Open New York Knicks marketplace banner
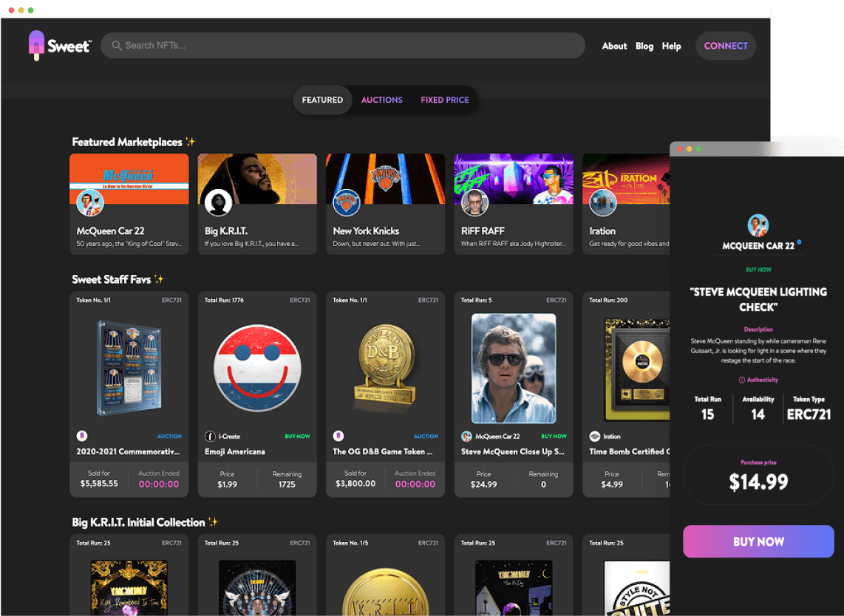Viewport: 844px width, 616px height. (x=385, y=179)
